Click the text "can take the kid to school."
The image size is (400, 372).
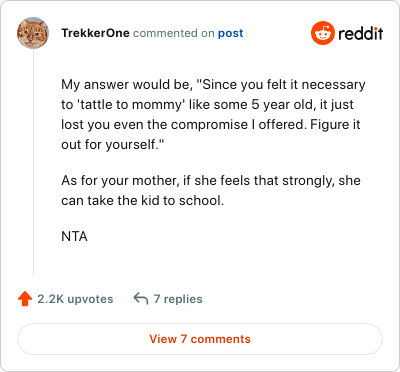[143, 201]
